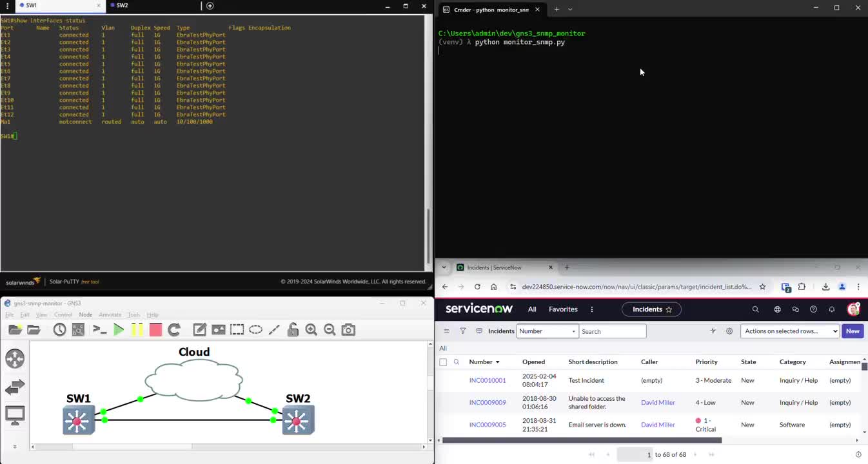Click Chrome home icon
The image size is (868, 464).
[494, 287]
